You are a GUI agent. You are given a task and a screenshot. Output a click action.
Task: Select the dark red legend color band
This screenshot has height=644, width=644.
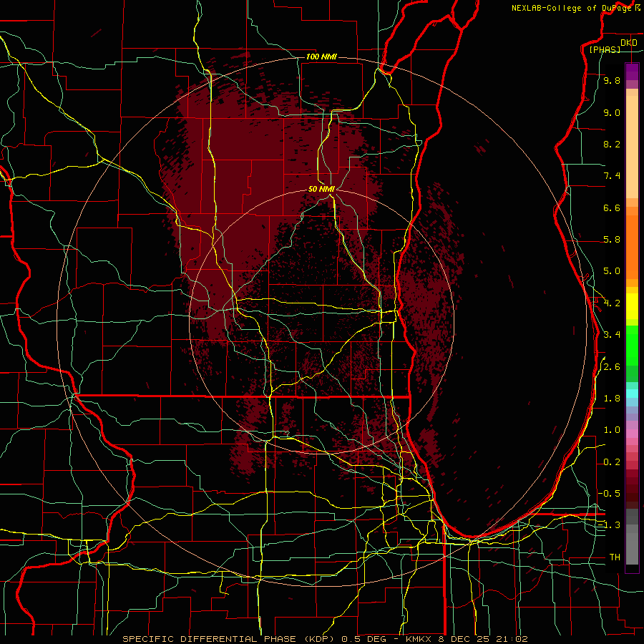632,485
